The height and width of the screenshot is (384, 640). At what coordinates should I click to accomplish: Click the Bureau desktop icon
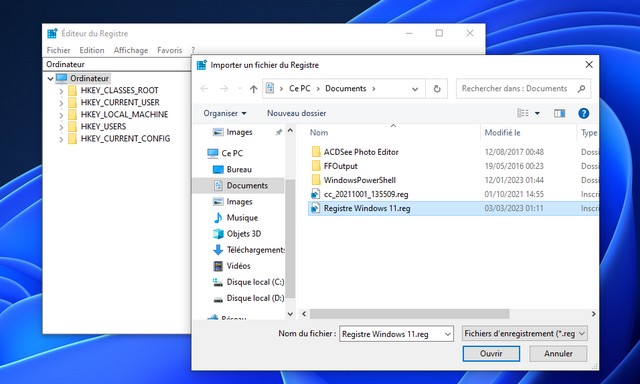[x=218, y=169]
